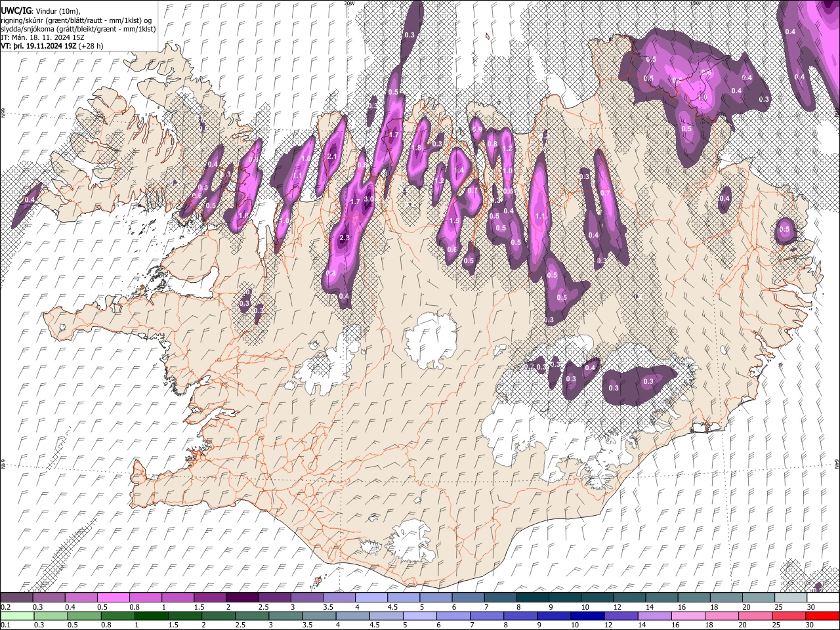This screenshot has height=630, width=840.
Task: Select the white 30 snow-scale swatch
Action: coord(823,597)
